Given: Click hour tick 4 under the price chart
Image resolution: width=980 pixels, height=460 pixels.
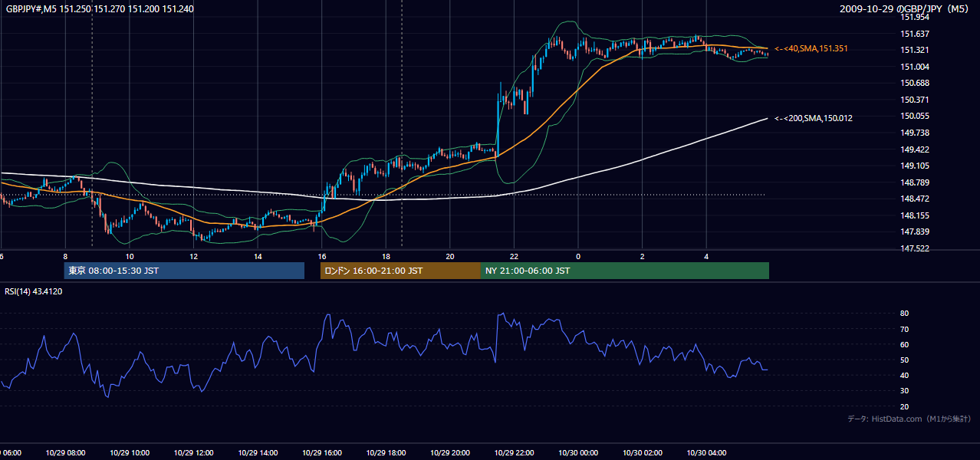Looking at the screenshot, I should point(706,256).
